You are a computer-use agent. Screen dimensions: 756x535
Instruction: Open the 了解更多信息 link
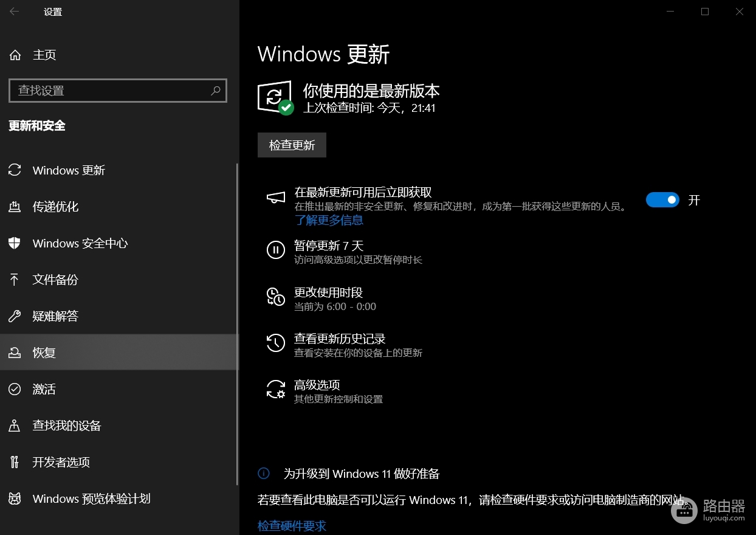[329, 220]
